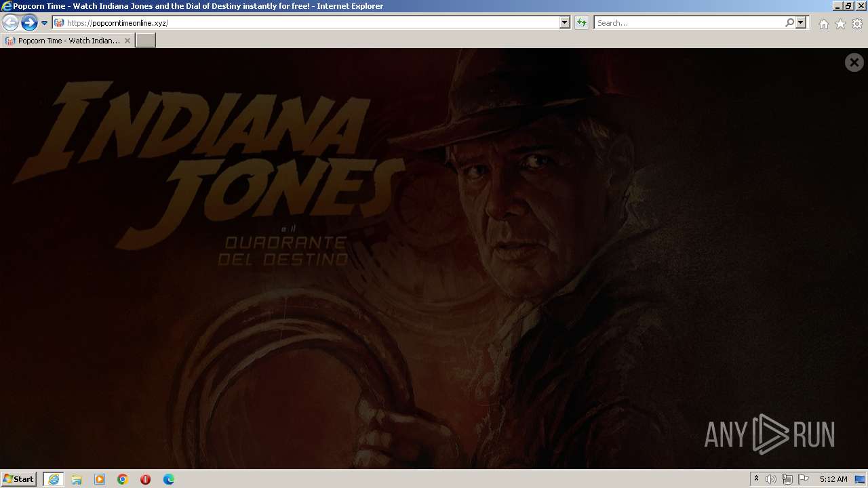This screenshot has width=868, height=488.
Task: Open the Action Center flag icon
Action: point(804,479)
